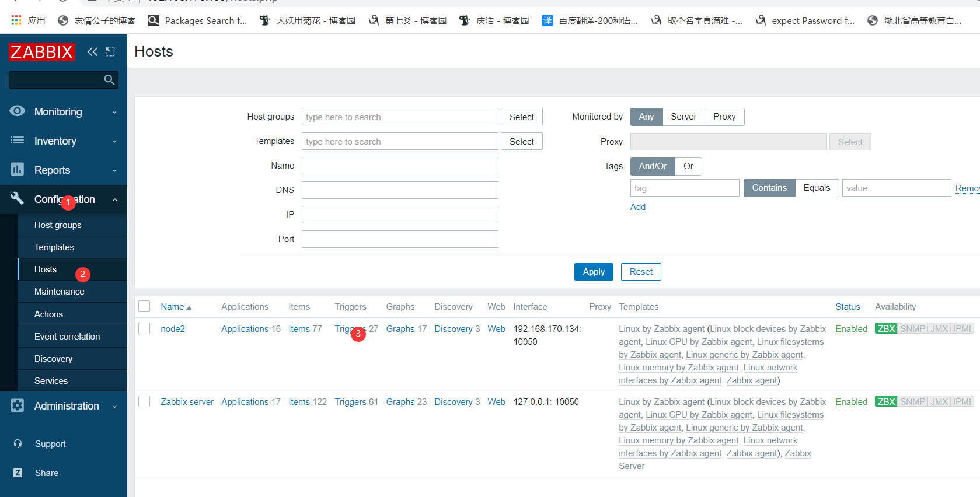Set Monitored by to Any

[x=646, y=117]
